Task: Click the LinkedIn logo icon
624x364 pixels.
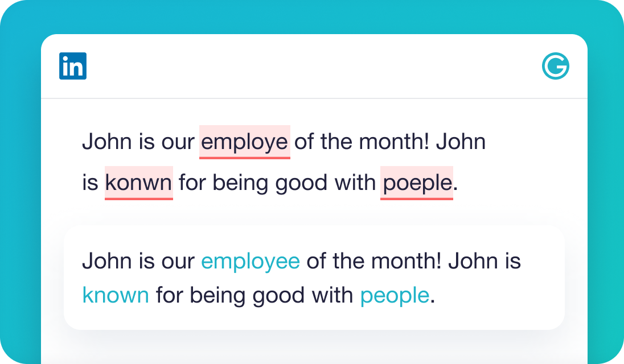Action: point(73,66)
